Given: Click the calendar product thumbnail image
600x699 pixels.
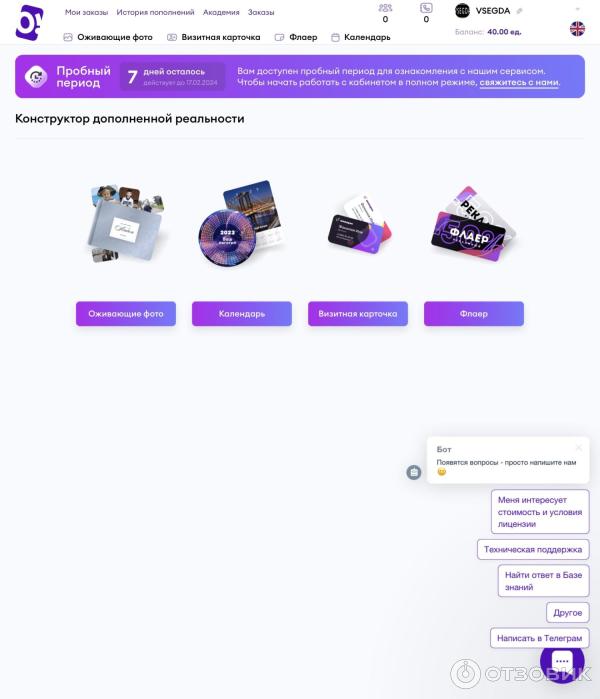Looking at the screenshot, I should 241,223.
